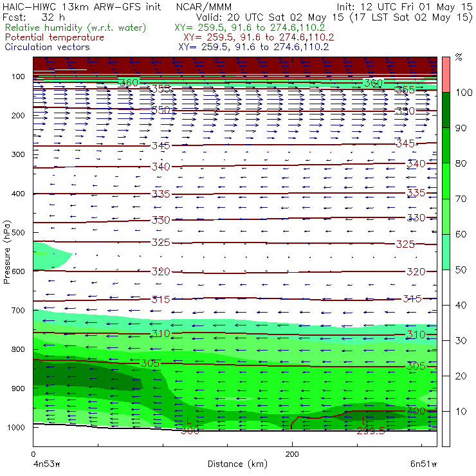Click the '200' distance tick label

click(292, 454)
